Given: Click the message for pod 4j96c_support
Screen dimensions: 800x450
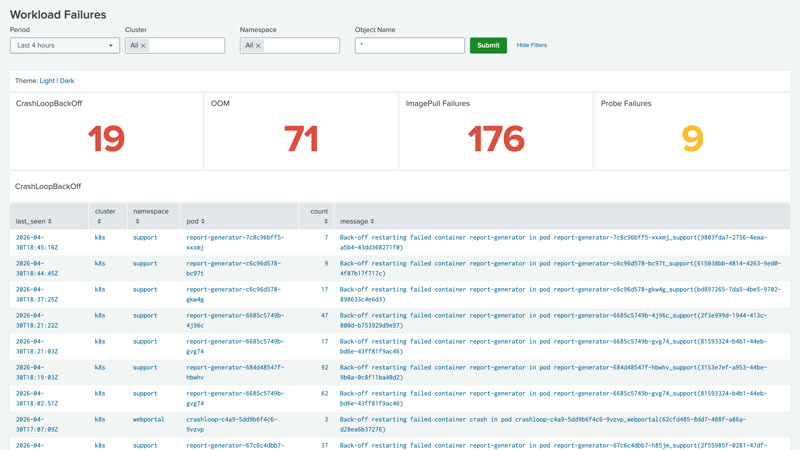Looking at the screenshot, I should (x=553, y=320).
